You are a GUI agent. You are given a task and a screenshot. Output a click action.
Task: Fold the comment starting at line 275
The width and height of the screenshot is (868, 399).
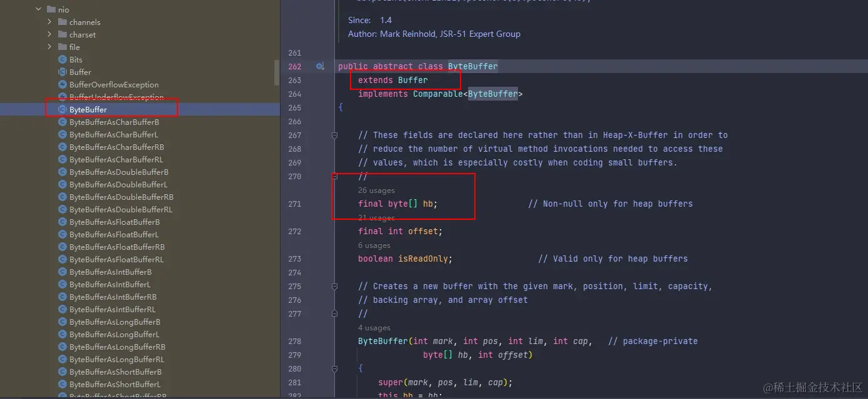click(335, 286)
